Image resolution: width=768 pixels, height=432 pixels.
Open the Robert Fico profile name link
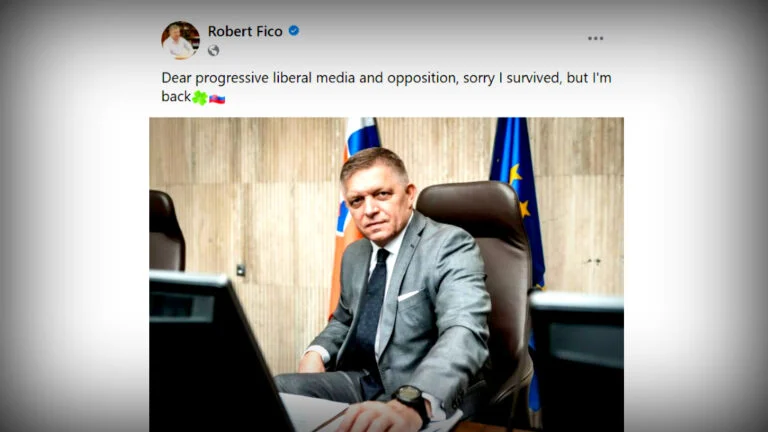click(x=245, y=31)
